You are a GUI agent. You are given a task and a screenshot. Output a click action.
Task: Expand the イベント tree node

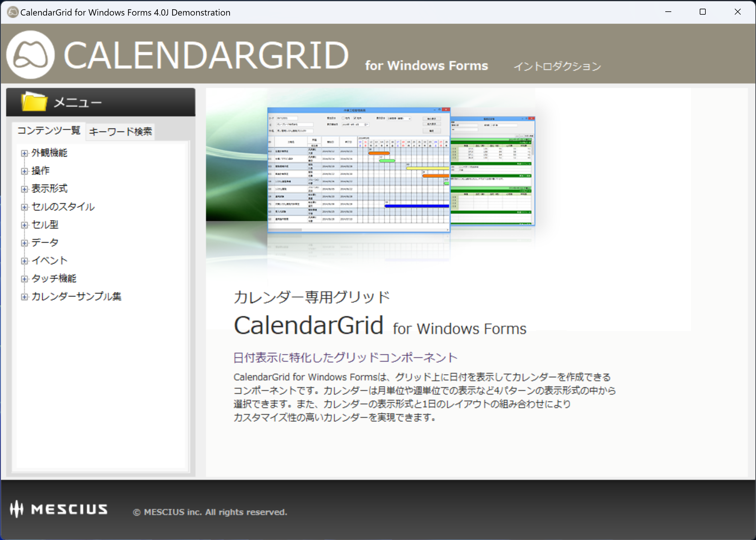tap(24, 261)
